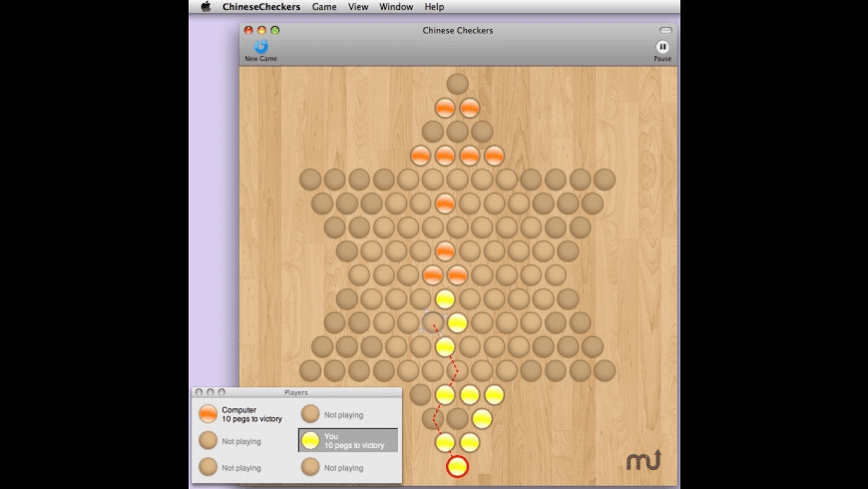Click the highlighted empty destination hole with dashed path
The width and height of the screenshot is (868, 489).
click(432, 322)
